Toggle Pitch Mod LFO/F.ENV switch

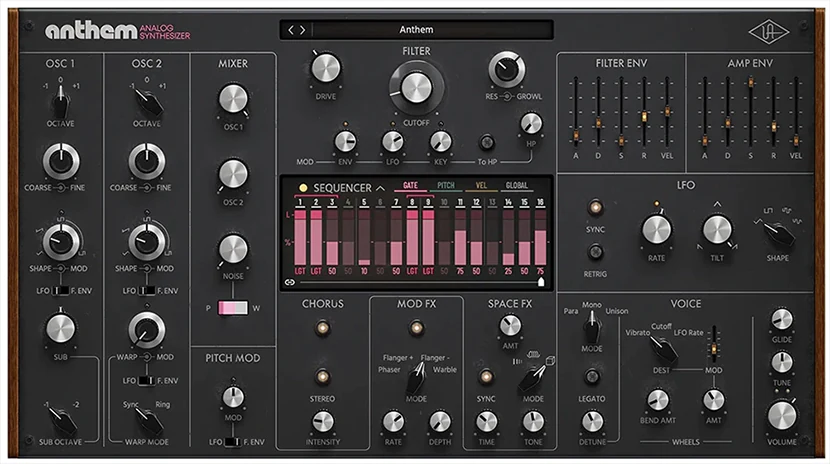(x=233, y=442)
